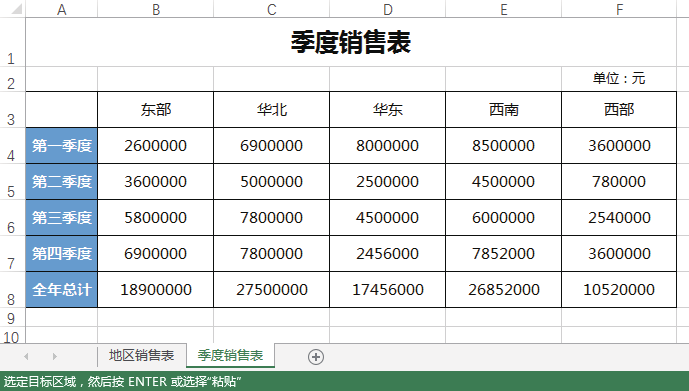Image resolution: width=689 pixels, height=391 pixels.
Task: Click cell containing 6000000
Action: coord(504,218)
